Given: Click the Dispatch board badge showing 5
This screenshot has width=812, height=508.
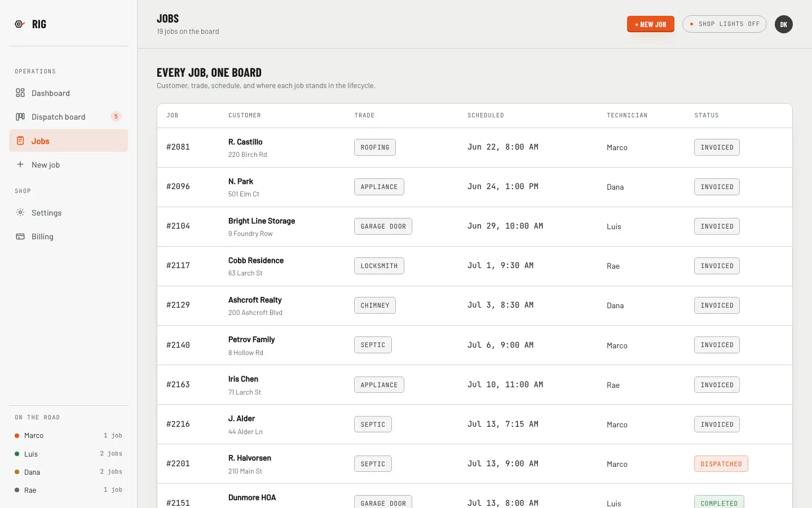Looking at the screenshot, I should point(116,117).
